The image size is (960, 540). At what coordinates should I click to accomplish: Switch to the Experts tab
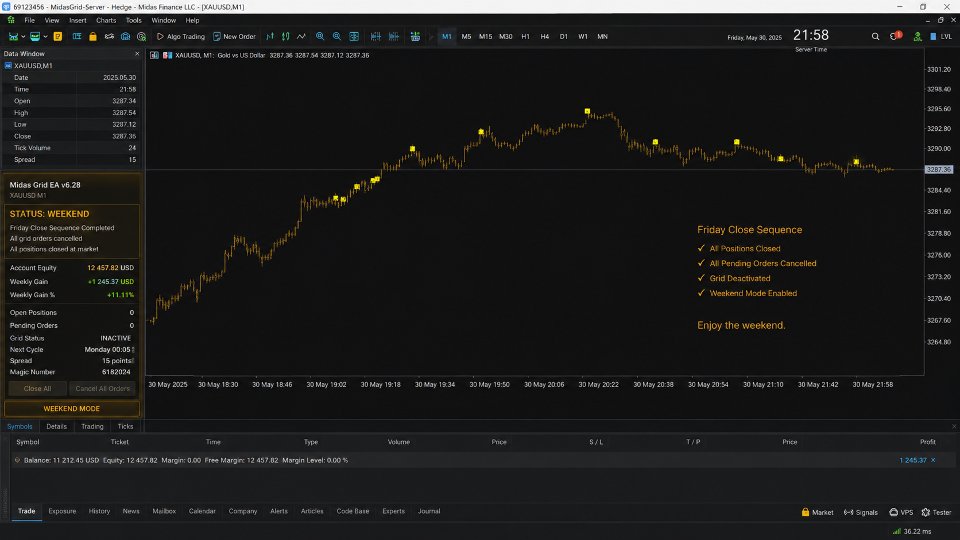[394, 511]
